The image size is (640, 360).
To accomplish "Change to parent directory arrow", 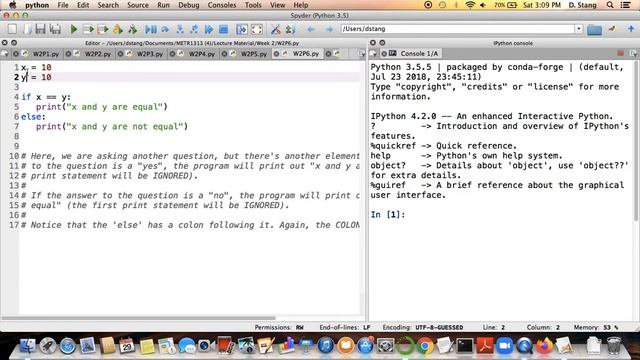I will (x=631, y=29).
